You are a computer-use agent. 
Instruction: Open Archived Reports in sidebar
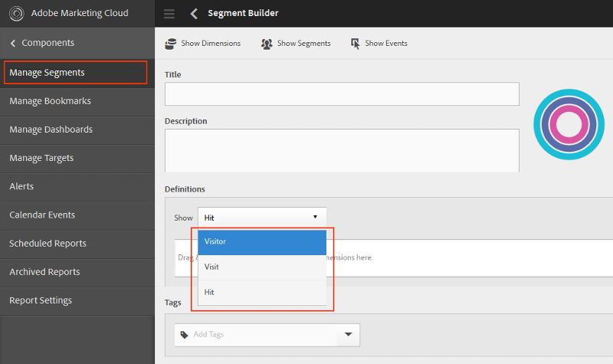pyautogui.click(x=77, y=272)
